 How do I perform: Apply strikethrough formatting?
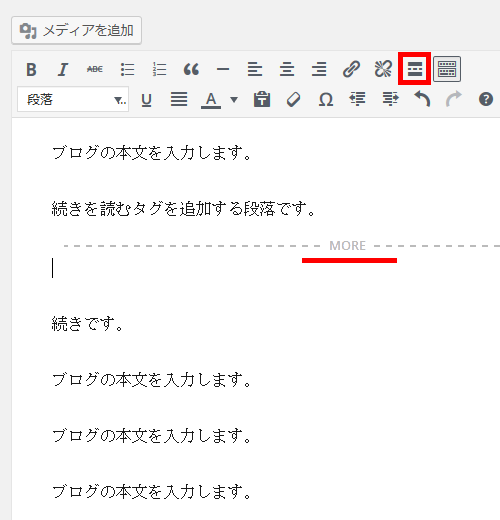[95, 70]
